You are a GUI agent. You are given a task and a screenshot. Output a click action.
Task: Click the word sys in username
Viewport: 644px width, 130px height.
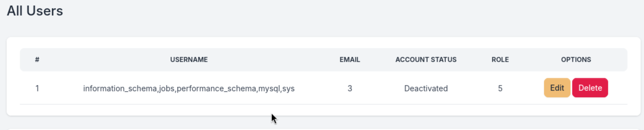(288, 89)
